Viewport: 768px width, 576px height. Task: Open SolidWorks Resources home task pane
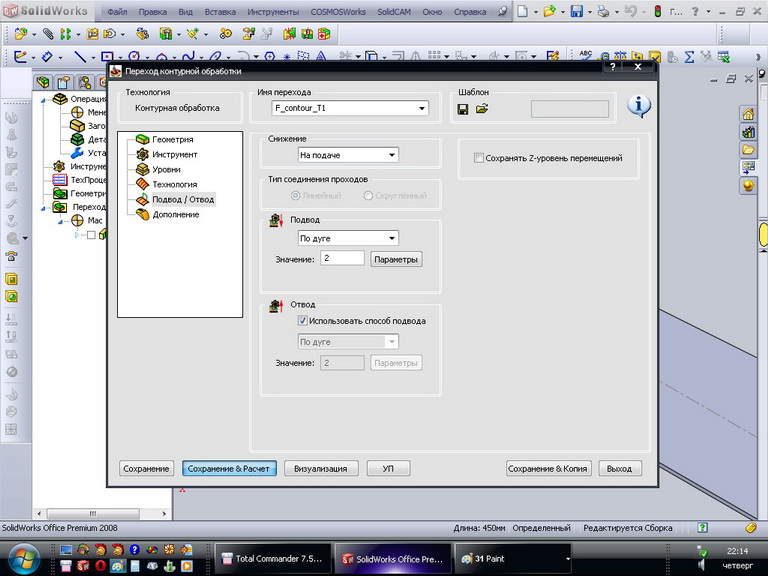tap(747, 115)
